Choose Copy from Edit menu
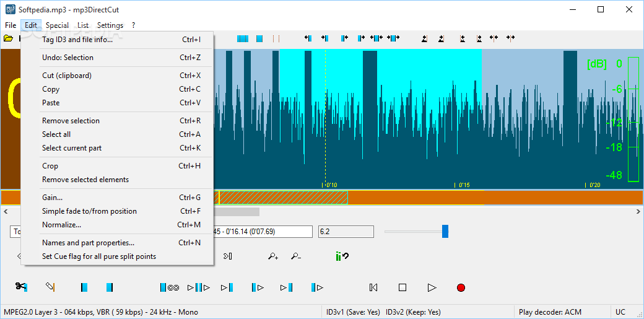The width and height of the screenshot is (644, 319). (x=118, y=89)
